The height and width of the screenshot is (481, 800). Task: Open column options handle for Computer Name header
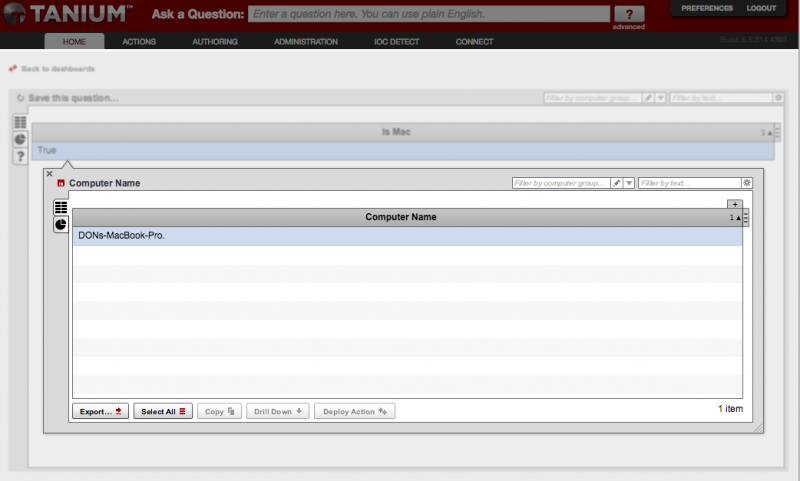[x=746, y=217]
